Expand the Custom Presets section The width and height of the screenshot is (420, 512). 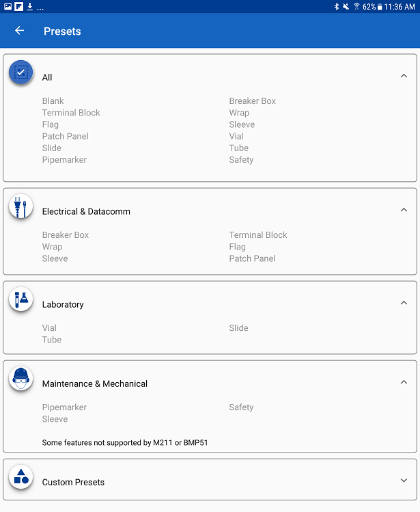(x=404, y=481)
